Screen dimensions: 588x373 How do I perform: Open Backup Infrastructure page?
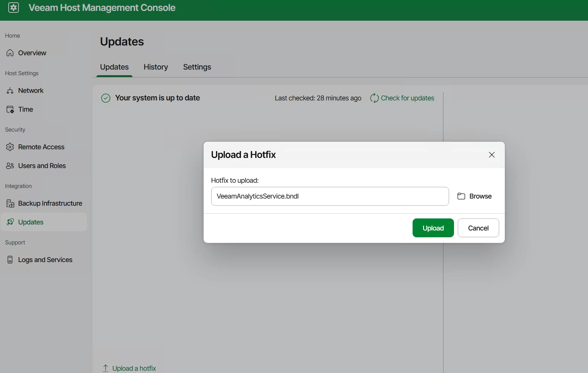point(44,203)
